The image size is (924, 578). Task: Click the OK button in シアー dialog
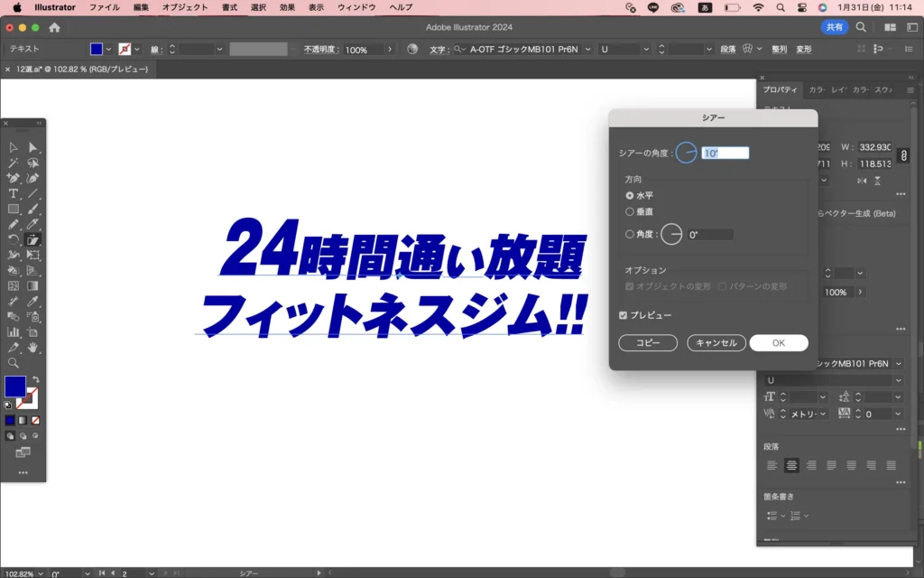pos(778,343)
